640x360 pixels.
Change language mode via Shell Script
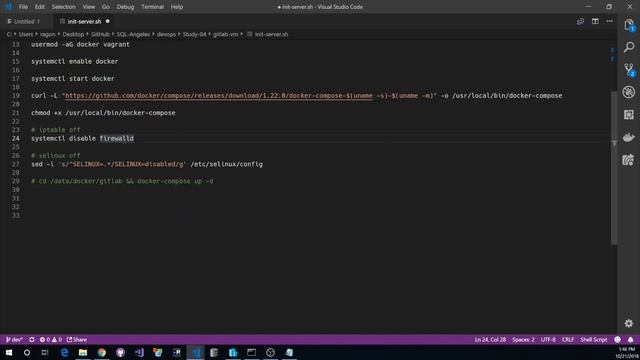coord(594,340)
